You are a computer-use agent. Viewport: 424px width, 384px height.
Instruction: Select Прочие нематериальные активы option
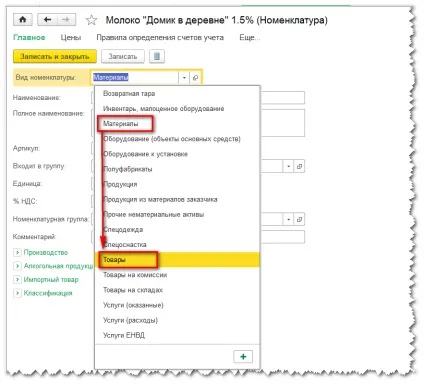(x=177, y=214)
